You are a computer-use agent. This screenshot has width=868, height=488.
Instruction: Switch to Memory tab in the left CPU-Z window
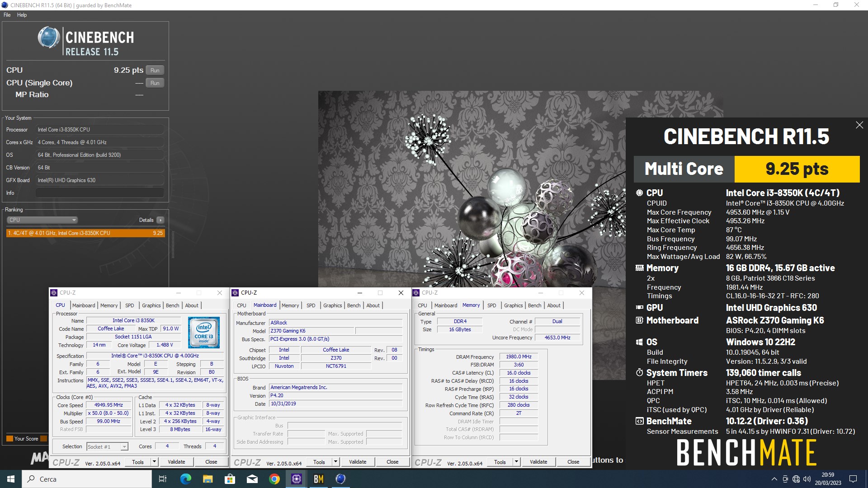pos(109,305)
